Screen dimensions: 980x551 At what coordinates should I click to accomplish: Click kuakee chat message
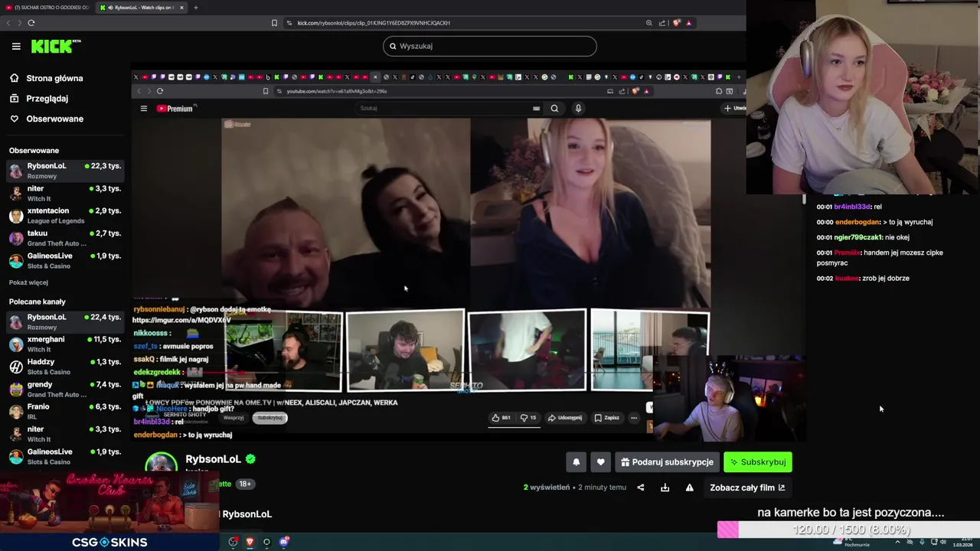pos(863,279)
